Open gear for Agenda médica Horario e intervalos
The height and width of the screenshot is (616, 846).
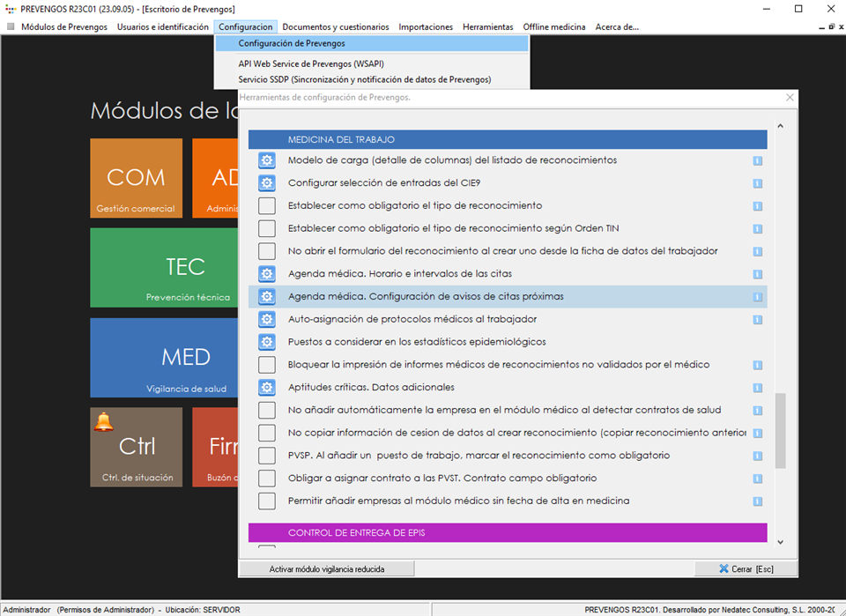pyautogui.click(x=267, y=274)
